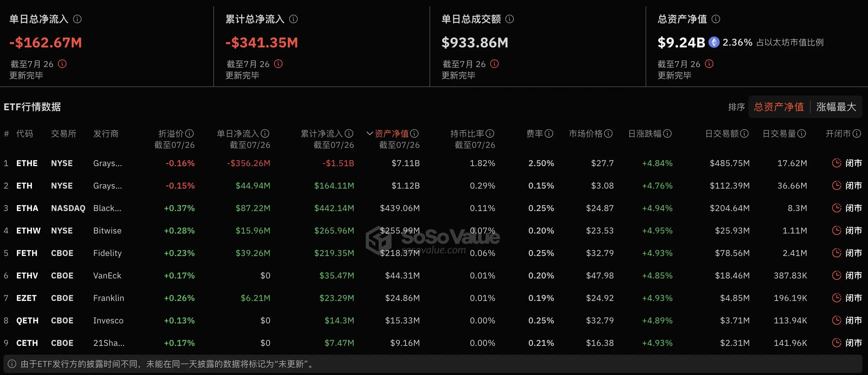
Task: Open info tooltip for 折溢价 column
Action: (x=189, y=133)
